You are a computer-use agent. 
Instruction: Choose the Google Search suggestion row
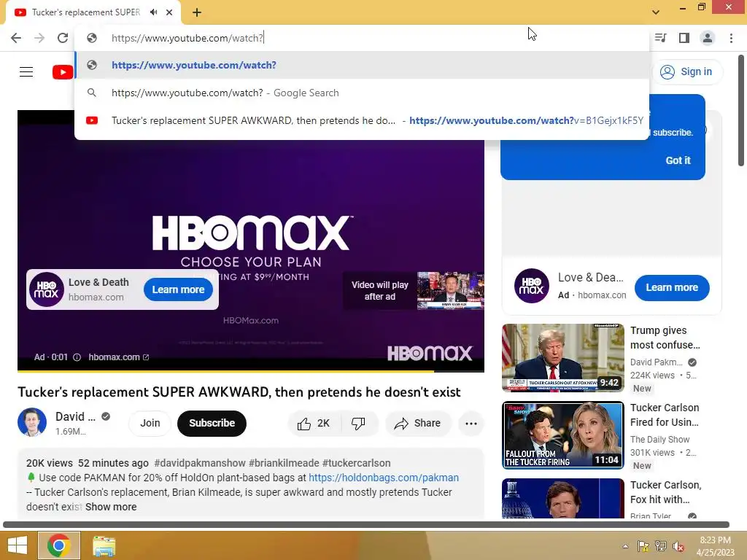pos(362,93)
